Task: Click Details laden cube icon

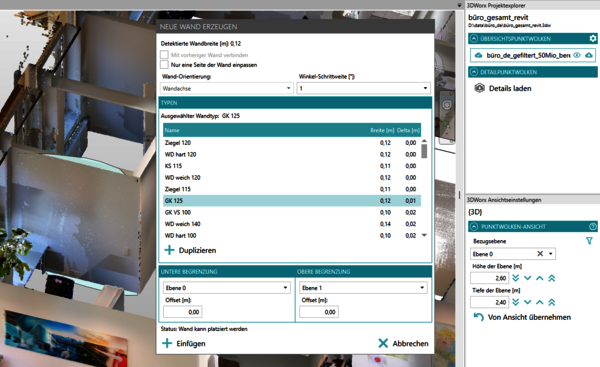Action: point(479,88)
